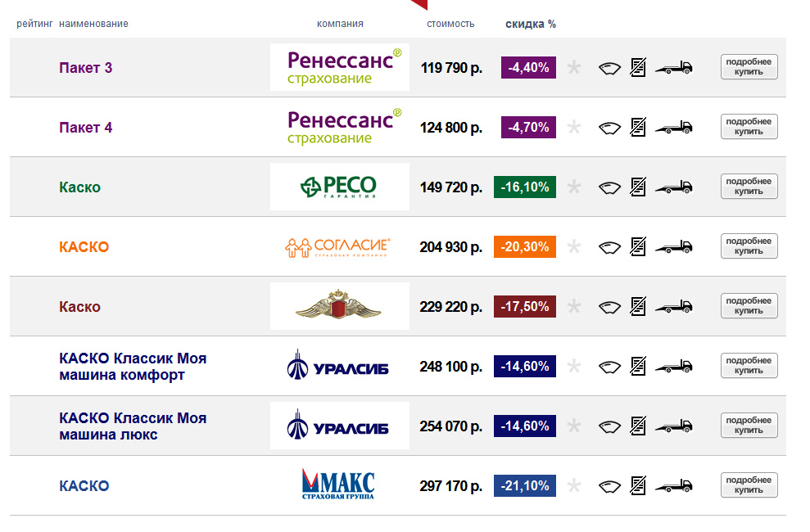This screenshot has width=810, height=532.
Task: Sort by the скидка % column header
Action: tap(531, 24)
